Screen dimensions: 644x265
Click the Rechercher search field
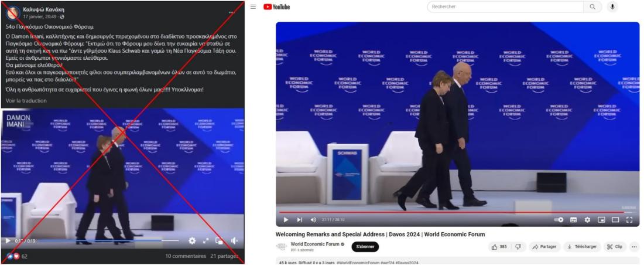point(505,6)
